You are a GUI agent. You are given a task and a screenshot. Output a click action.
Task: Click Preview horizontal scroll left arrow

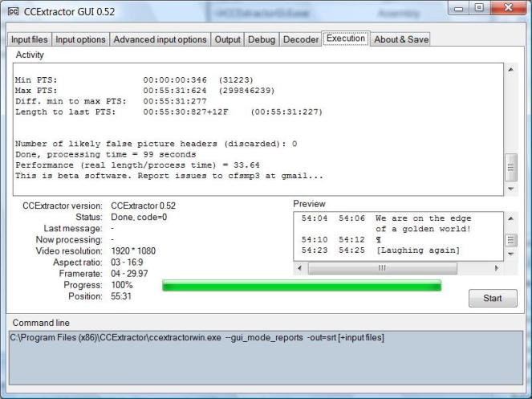[x=299, y=268]
